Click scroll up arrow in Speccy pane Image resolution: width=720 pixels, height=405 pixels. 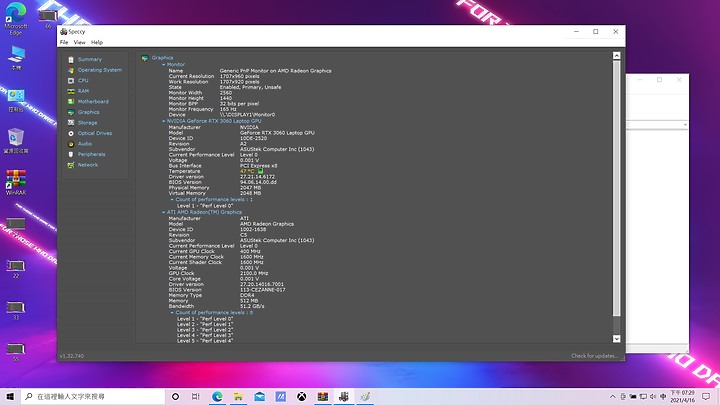point(617,56)
